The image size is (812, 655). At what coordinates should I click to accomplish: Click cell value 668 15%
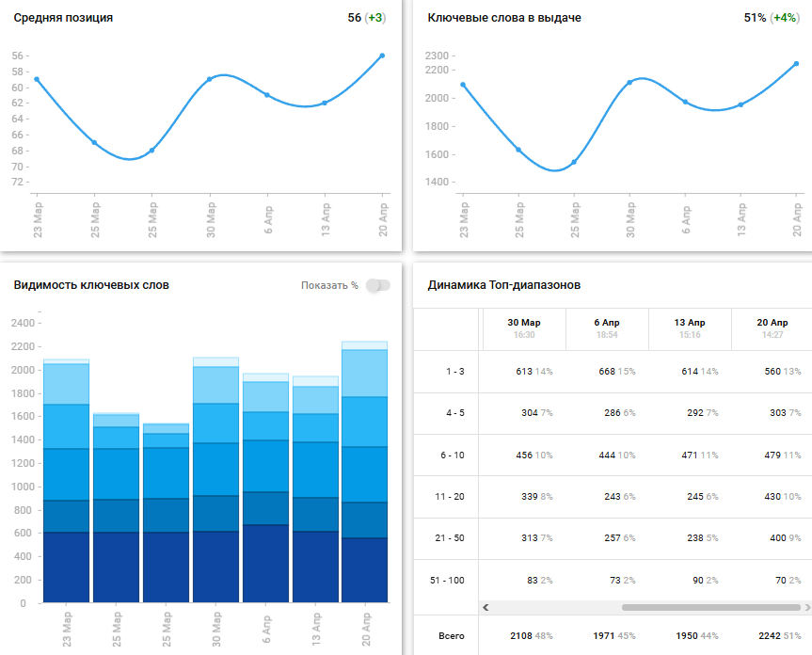point(617,371)
